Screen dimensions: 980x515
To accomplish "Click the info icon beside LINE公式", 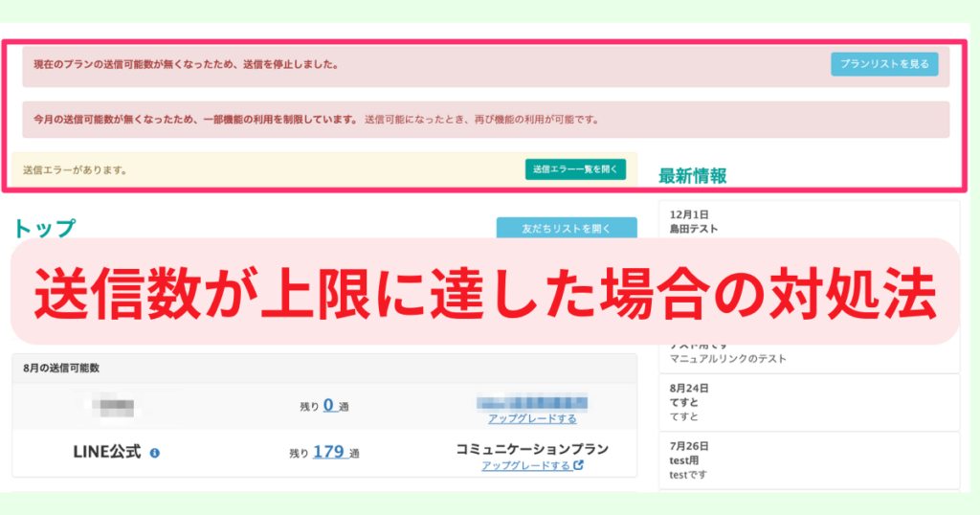I will 155,453.
